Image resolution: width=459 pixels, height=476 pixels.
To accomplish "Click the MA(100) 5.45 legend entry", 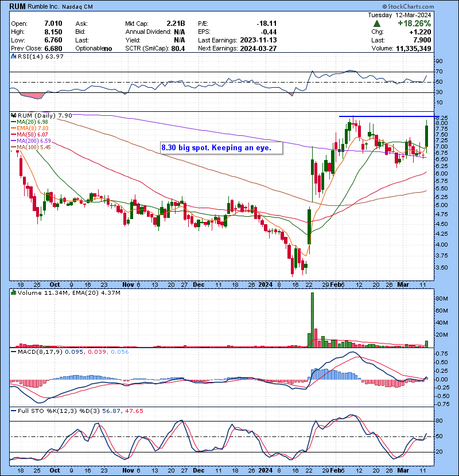I will (x=30, y=147).
